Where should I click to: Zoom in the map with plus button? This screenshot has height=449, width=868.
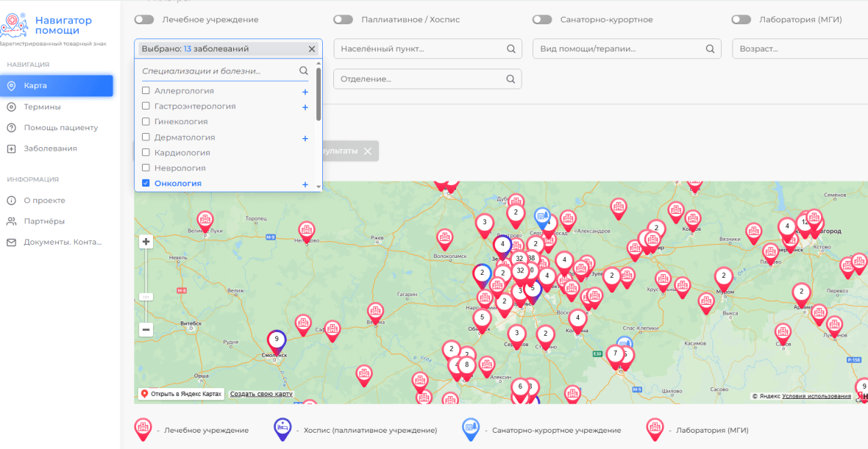tap(146, 242)
